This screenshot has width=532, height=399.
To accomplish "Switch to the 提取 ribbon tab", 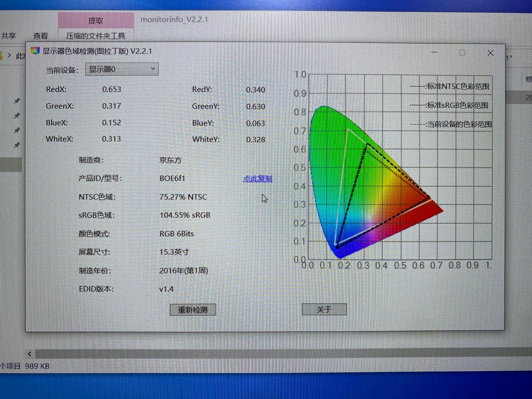I will tap(96, 20).
